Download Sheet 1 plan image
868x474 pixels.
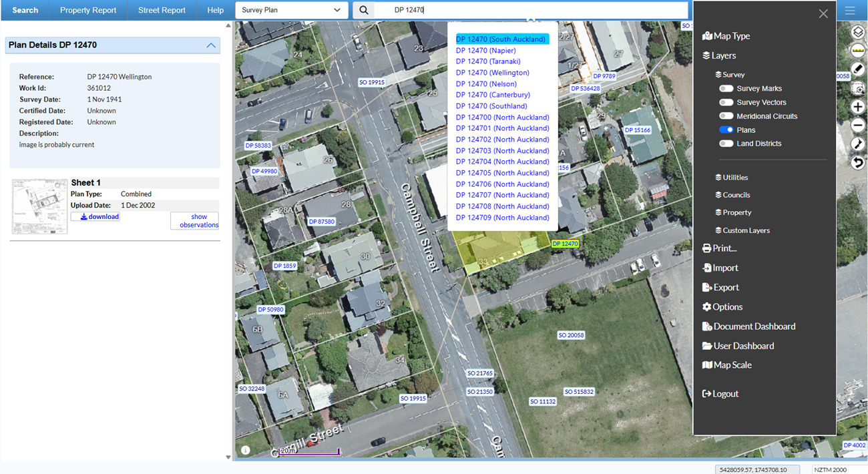point(95,217)
